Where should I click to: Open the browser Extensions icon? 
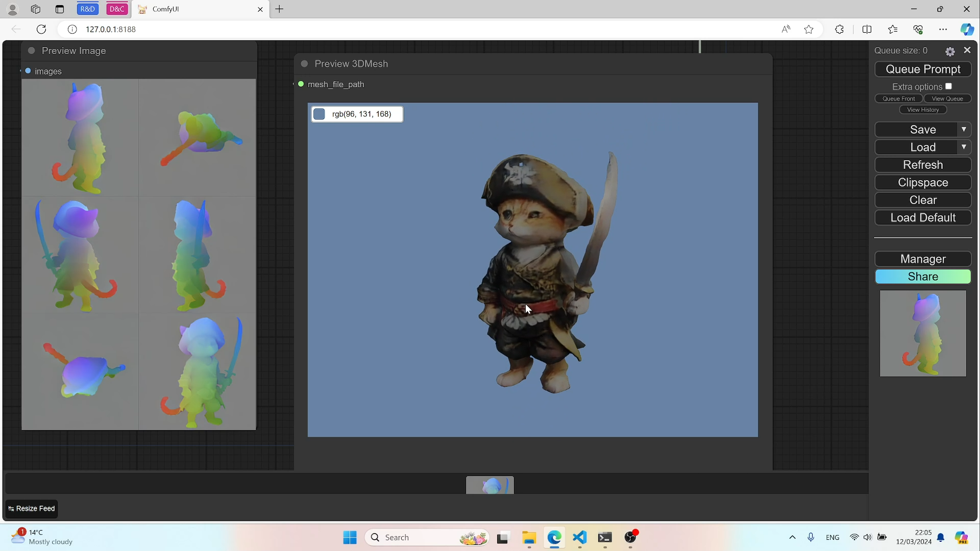pos(839,30)
